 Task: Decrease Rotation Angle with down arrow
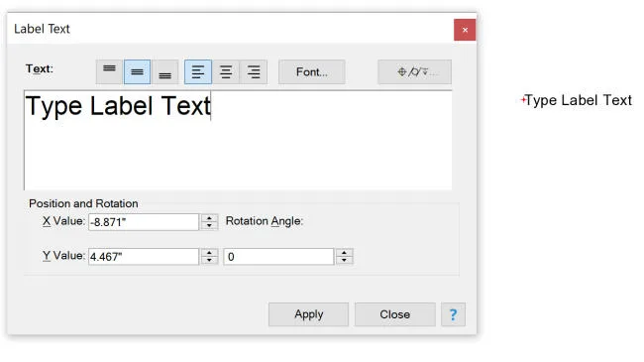(x=344, y=261)
